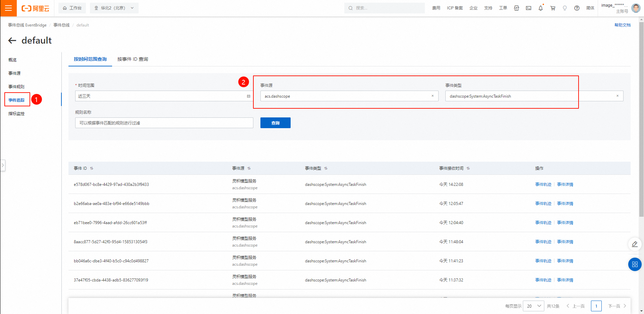Go to the 事件总线 breadcrumb
The image size is (644, 314).
coord(61,25)
